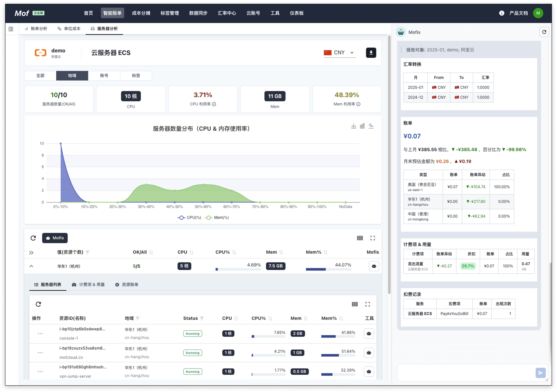
Task: Open actions menu for mofcloud.cn row
Action: click(40, 353)
